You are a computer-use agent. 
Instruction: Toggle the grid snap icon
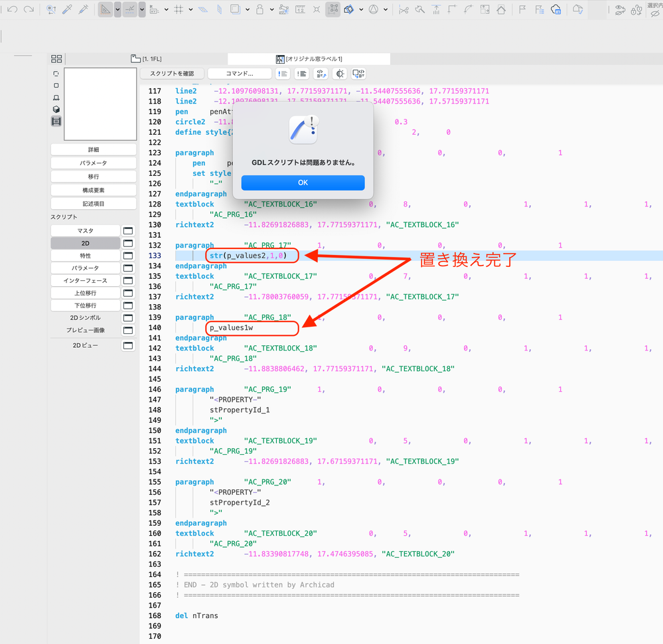(179, 9)
